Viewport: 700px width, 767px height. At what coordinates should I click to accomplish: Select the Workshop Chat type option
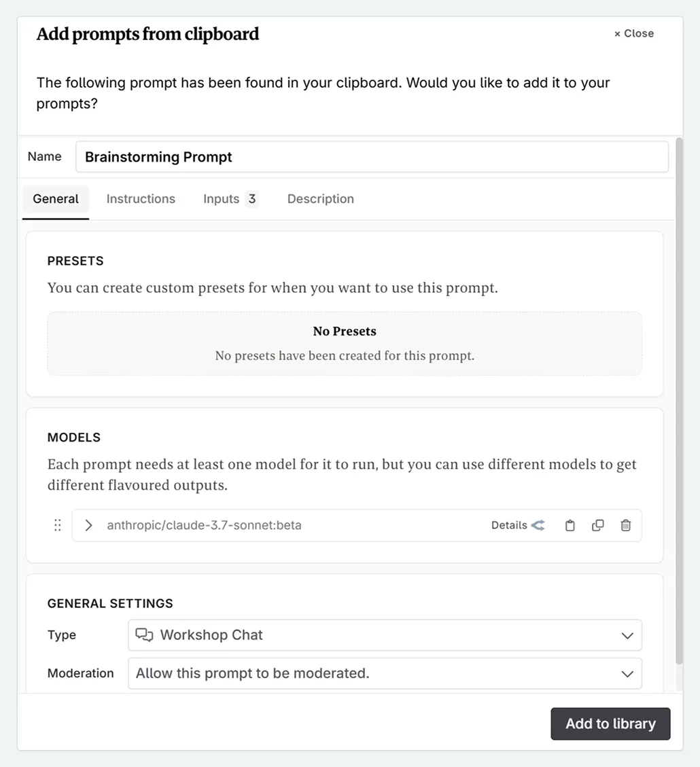211,635
